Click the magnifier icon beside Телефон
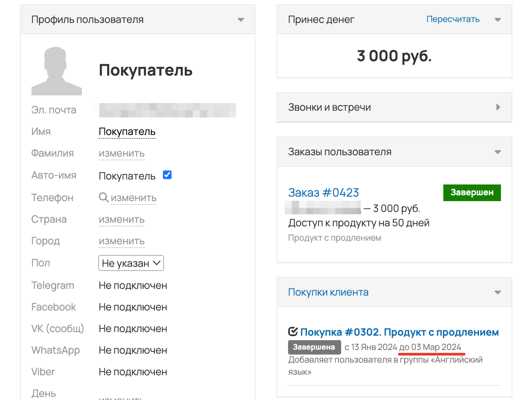 (x=104, y=197)
